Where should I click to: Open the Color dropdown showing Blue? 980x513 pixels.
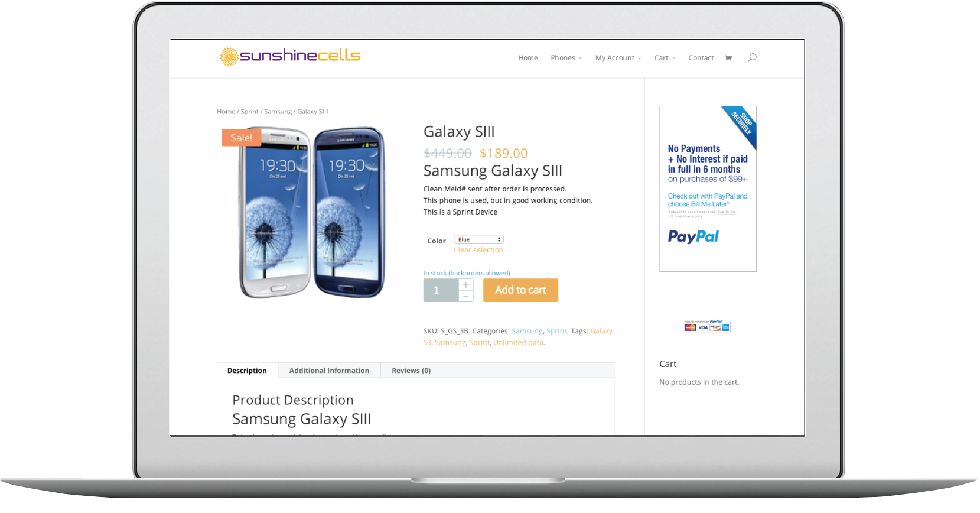[478, 239]
